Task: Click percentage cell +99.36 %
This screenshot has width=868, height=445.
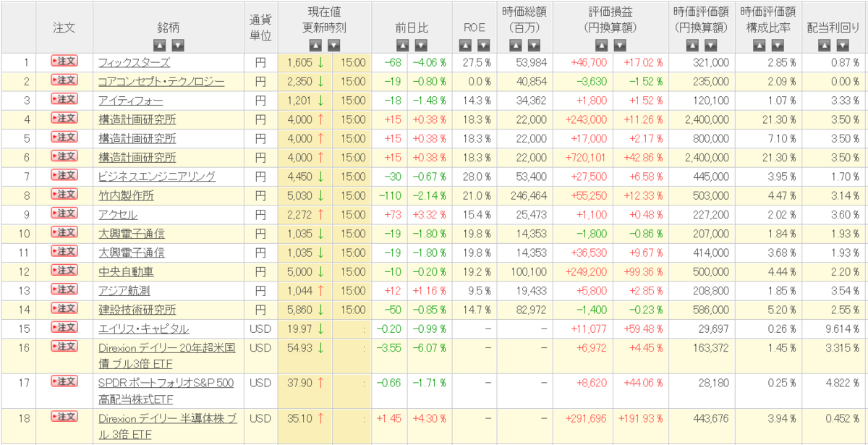Action: [x=642, y=271]
